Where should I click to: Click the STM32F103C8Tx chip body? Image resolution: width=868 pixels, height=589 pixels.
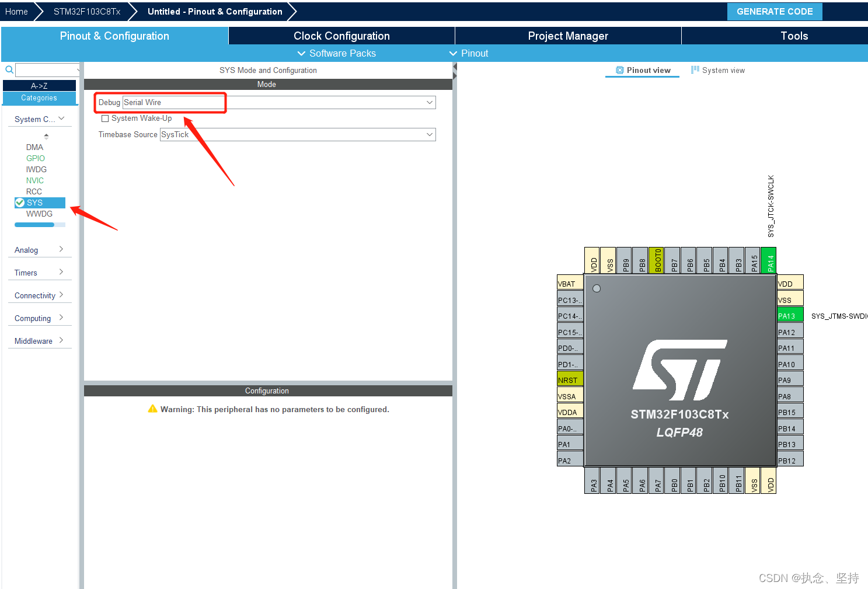pos(680,371)
